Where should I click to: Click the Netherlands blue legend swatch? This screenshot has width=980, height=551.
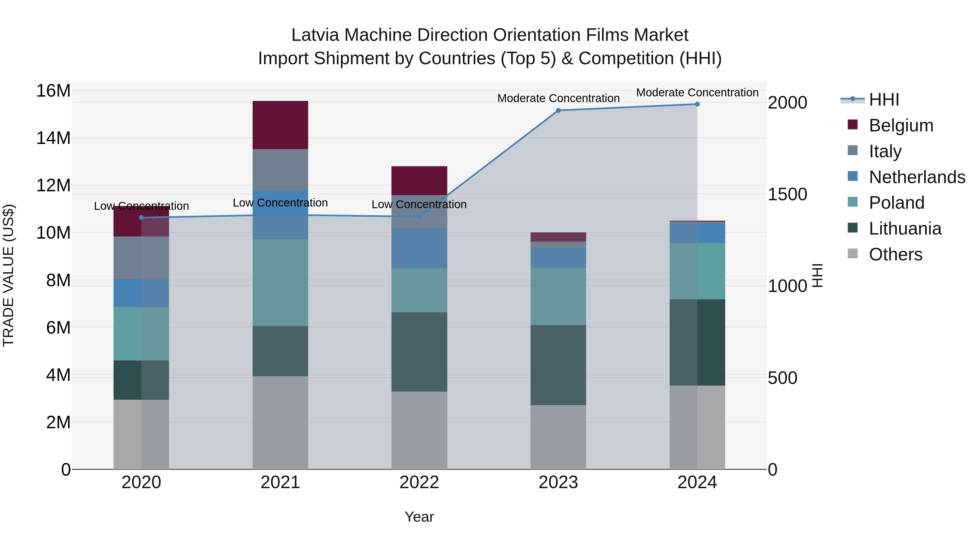(853, 176)
